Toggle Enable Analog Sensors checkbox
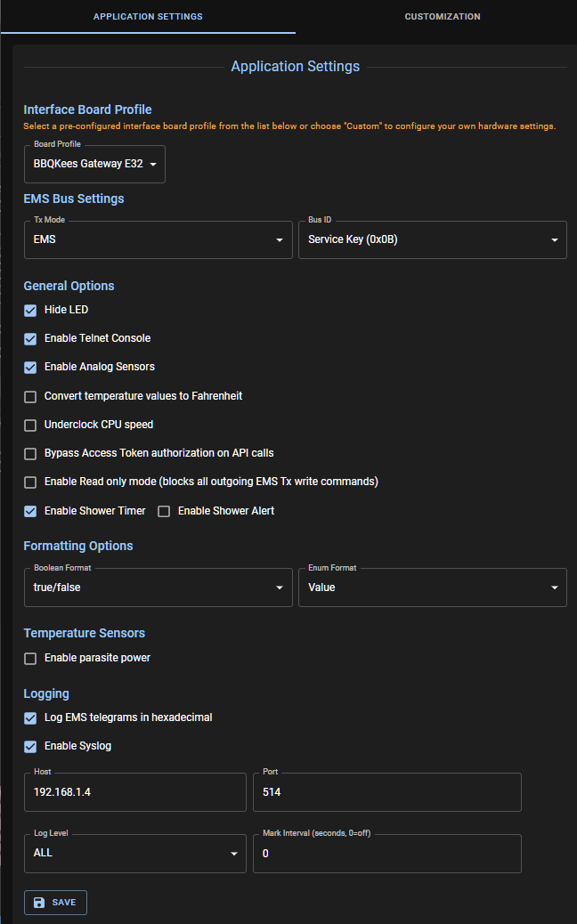The width and height of the screenshot is (577, 924). [x=30, y=367]
